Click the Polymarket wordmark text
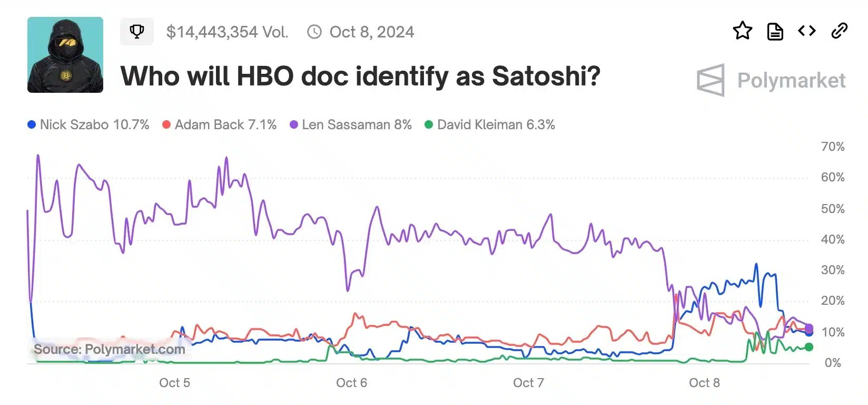The image size is (868, 405). (792, 80)
